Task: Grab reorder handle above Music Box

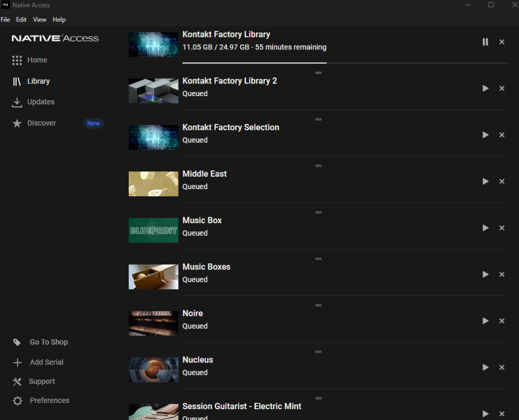Action: [319, 212]
